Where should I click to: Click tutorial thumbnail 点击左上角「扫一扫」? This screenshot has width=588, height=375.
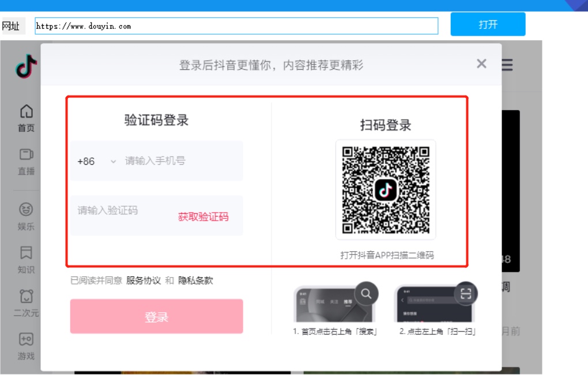click(x=435, y=304)
